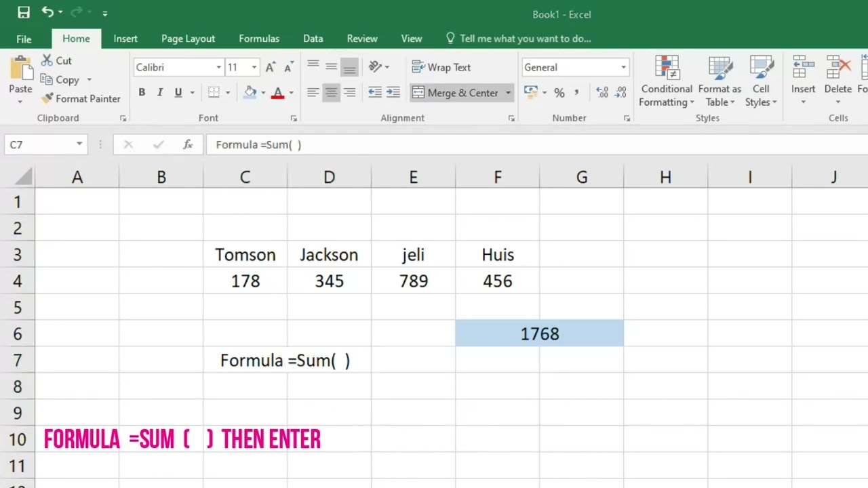Open Format as Table gallery
The image size is (868, 488).
(x=719, y=82)
